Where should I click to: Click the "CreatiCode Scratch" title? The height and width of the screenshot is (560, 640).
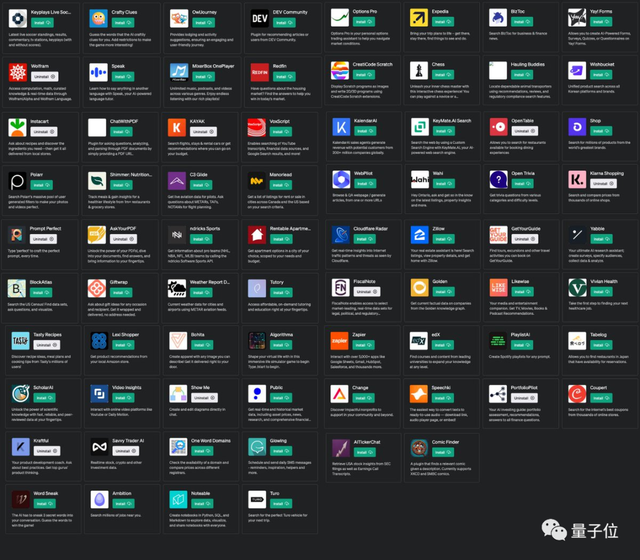pyautogui.click(x=372, y=64)
